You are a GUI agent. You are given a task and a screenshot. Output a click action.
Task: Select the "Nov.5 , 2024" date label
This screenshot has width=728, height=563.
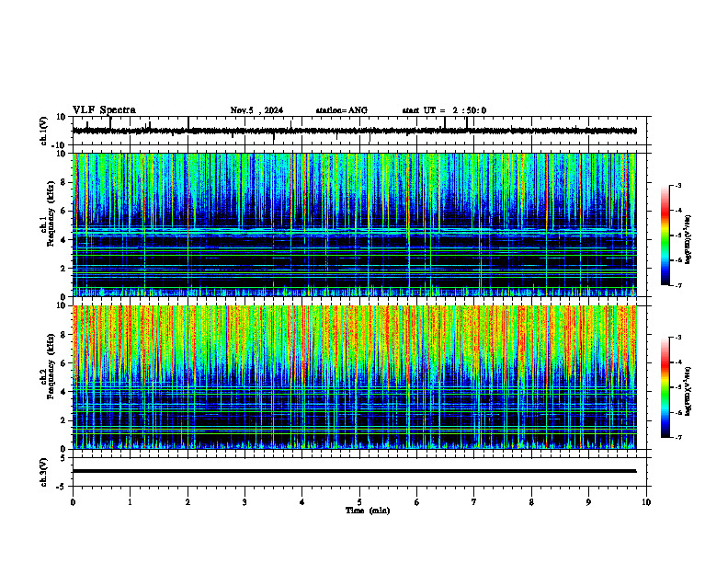coord(256,110)
